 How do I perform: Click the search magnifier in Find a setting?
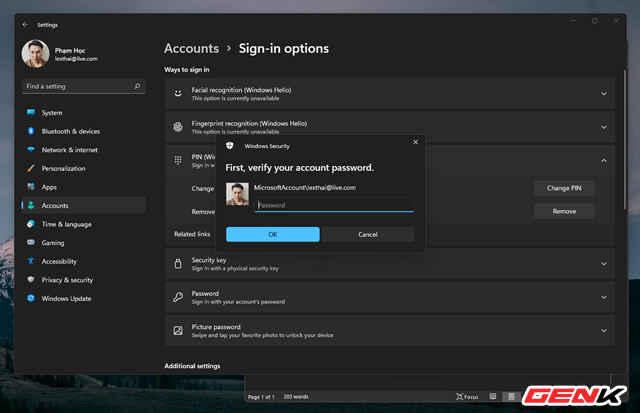pos(137,86)
